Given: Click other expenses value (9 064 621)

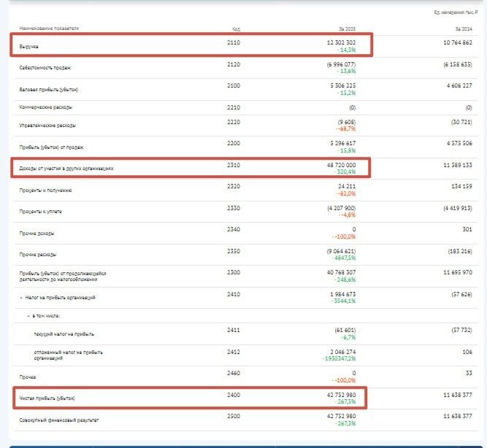Looking at the screenshot, I should (341, 251).
